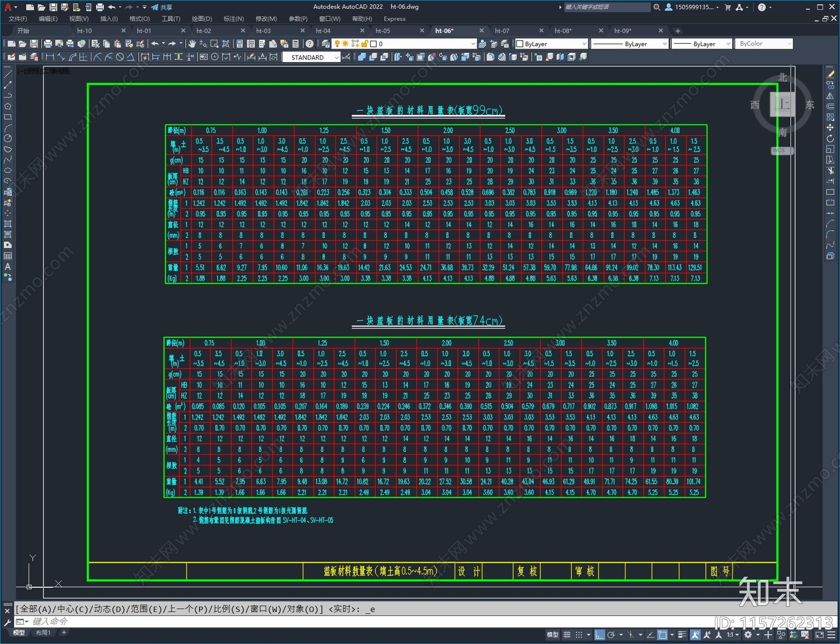Select the Line tool in left toolbar
This screenshot has width=840, height=644.
(7, 75)
